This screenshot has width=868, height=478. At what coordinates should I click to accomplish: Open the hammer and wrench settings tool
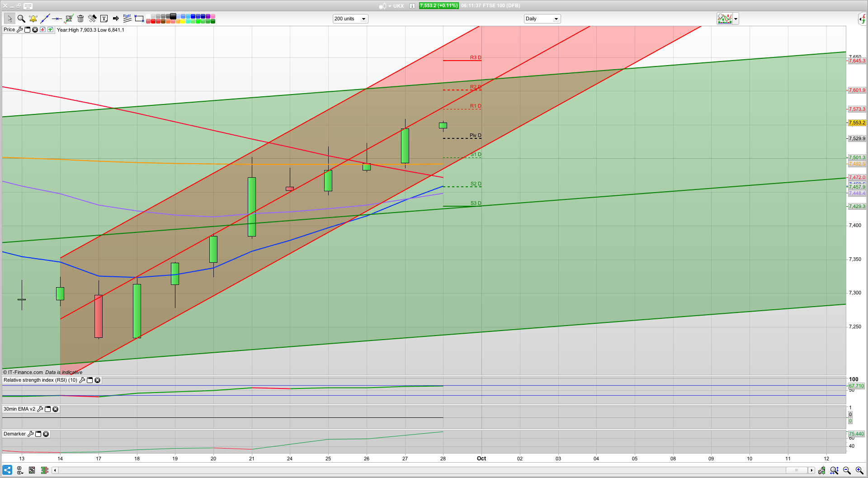(x=92, y=19)
